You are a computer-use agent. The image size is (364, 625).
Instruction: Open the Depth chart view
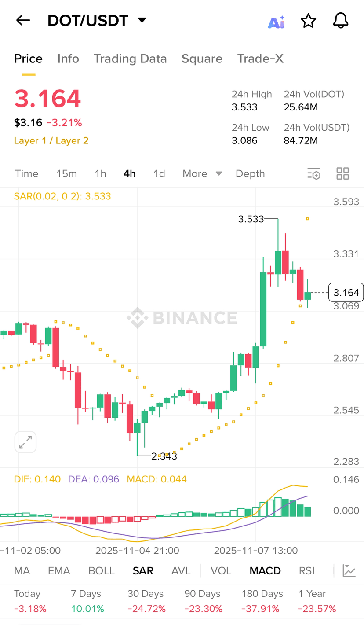tap(250, 174)
